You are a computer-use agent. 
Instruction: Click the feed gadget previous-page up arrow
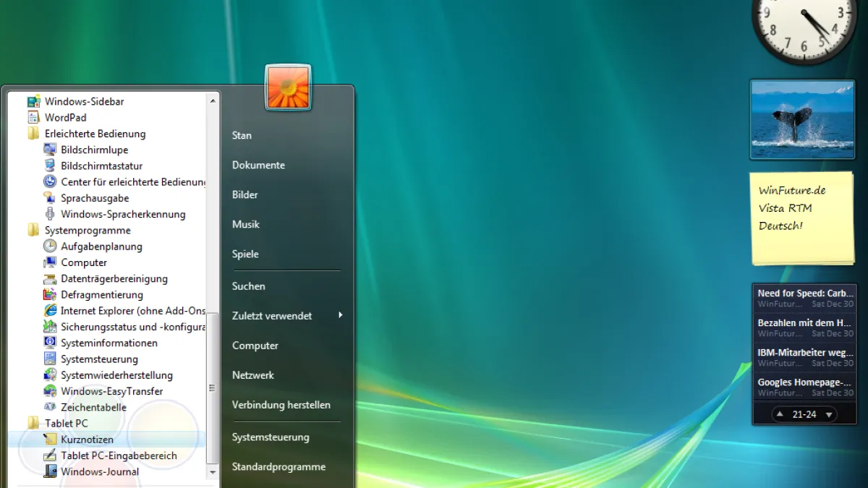pyautogui.click(x=780, y=414)
